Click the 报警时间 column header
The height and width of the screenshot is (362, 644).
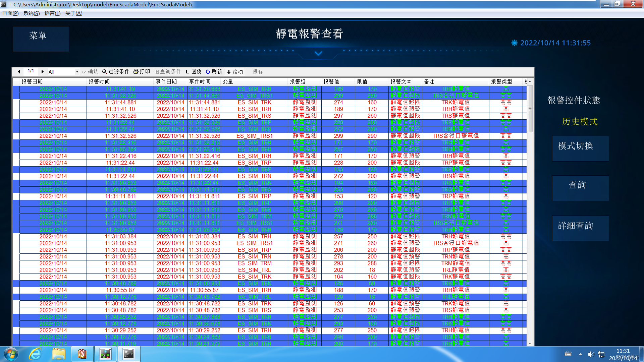point(99,81)
